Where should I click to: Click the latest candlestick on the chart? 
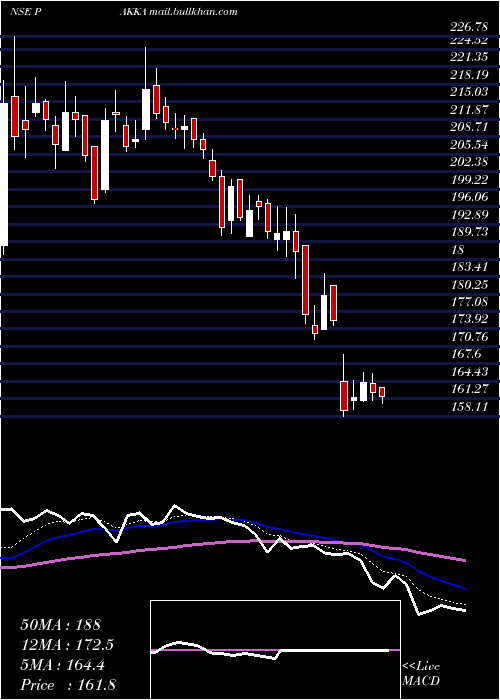[x=382, y=395]
